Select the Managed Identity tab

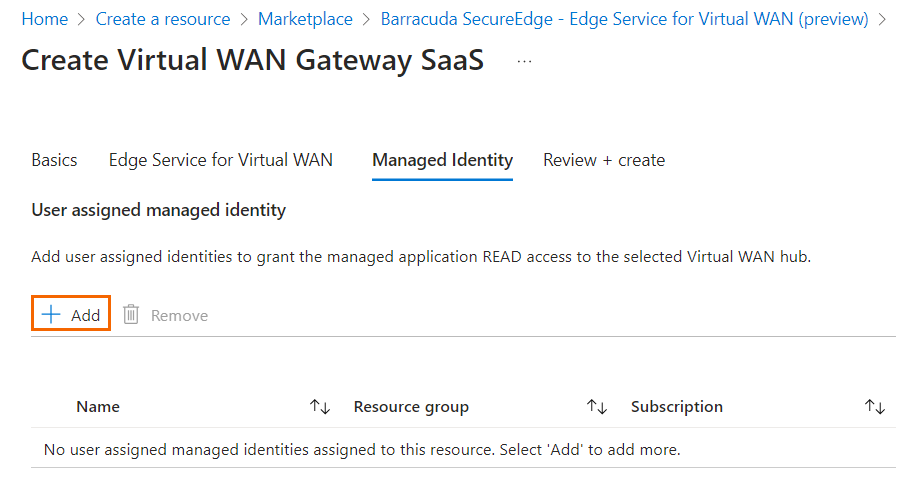click(x=442, y=160)
